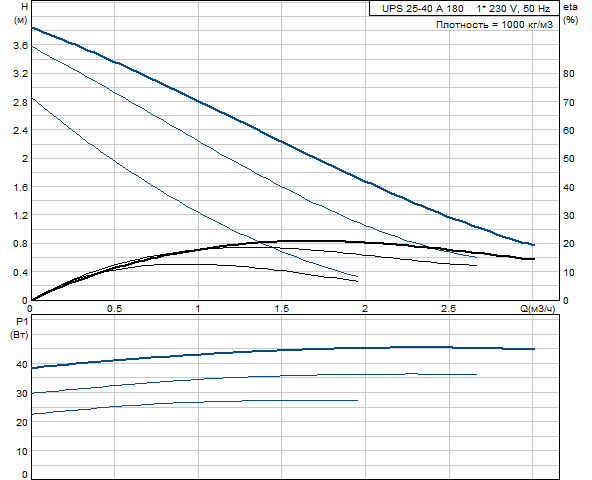Click the 2.5 tick on flow axis

(449, 309)
